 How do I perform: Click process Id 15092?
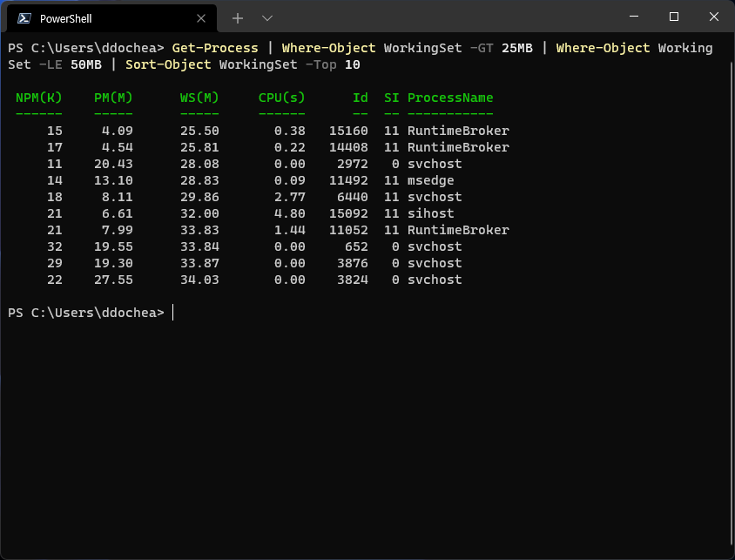[348, 213]
